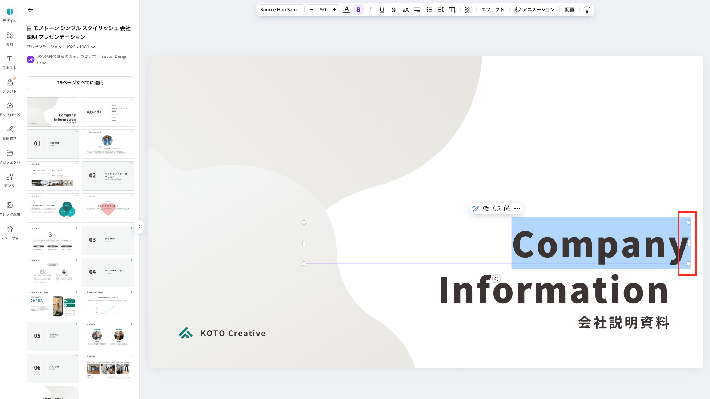Select the Agenda slide thumbnail
Image resolution: width=710 pixels, height=399 pixels.
108,112
